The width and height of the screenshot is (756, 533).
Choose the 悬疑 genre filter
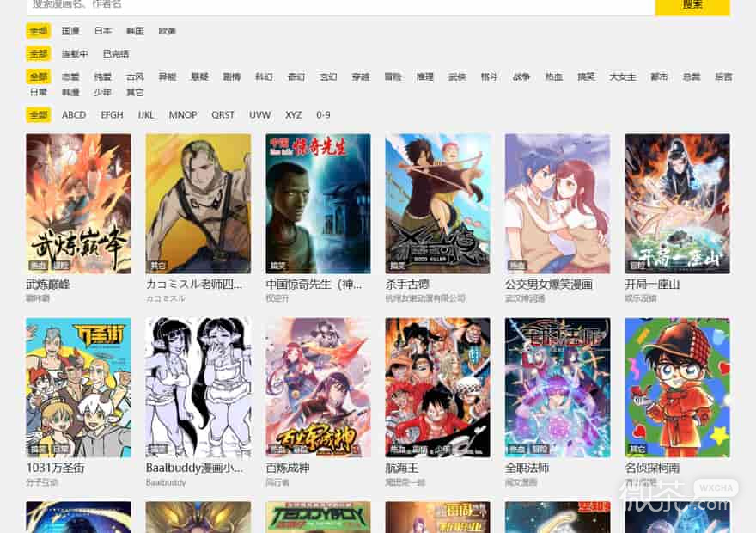click(x=199, y=77)
